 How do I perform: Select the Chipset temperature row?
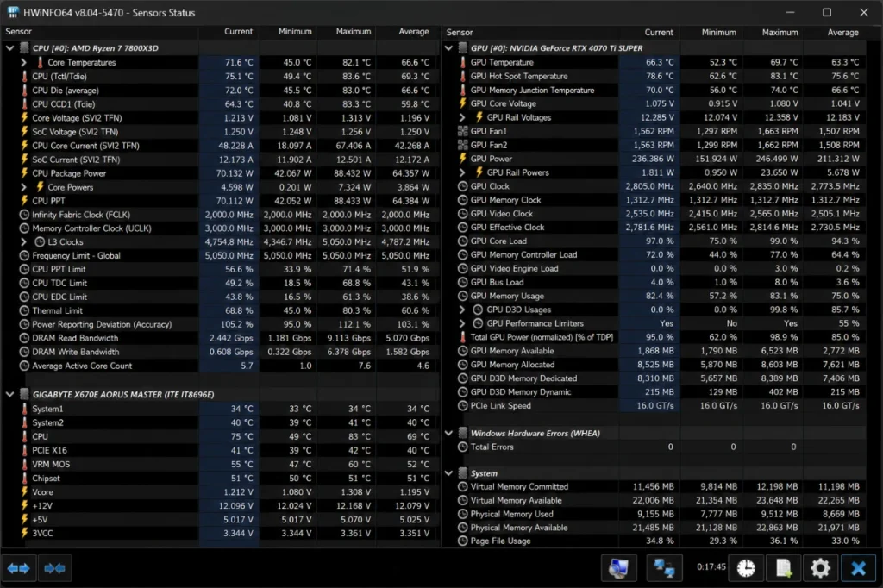(221, 479)
